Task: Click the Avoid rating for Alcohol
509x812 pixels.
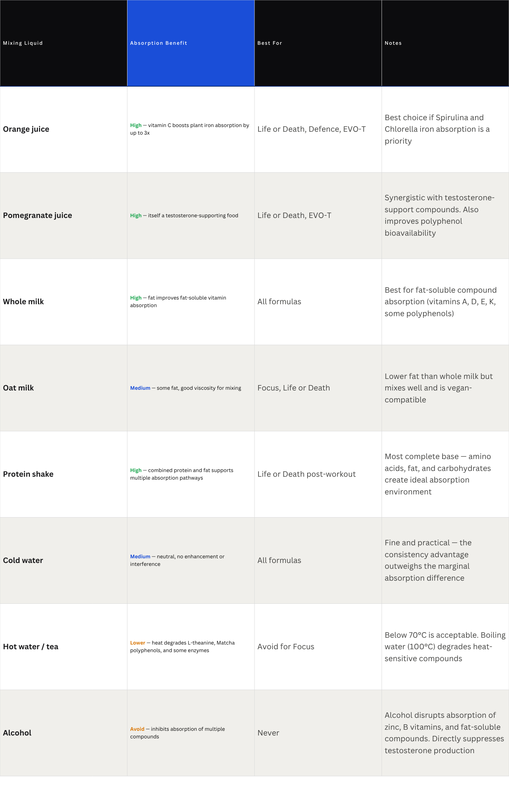Action: 137,729
